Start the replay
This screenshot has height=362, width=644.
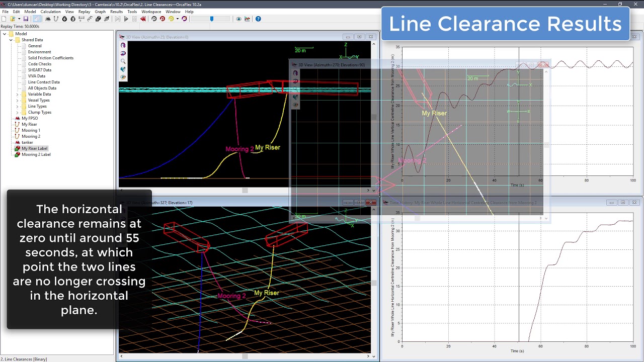tap(154, 19)
